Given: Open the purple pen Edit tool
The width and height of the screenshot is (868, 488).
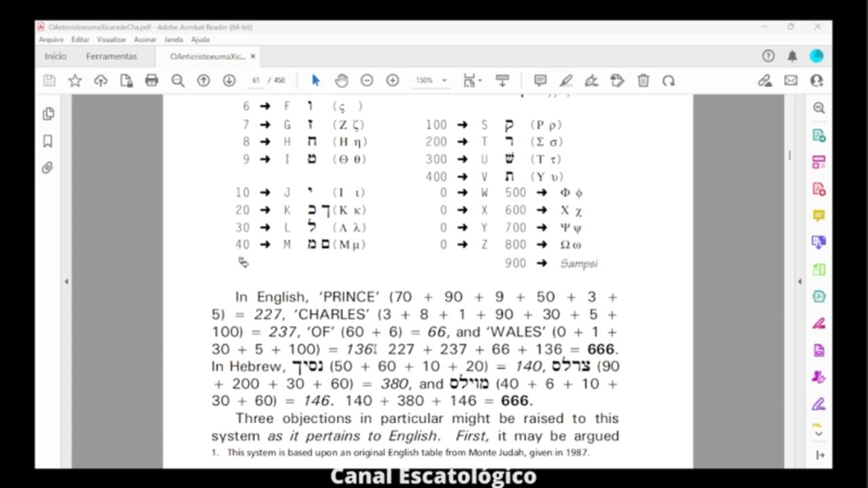Looking at the screenshot, I should [819, 405].
